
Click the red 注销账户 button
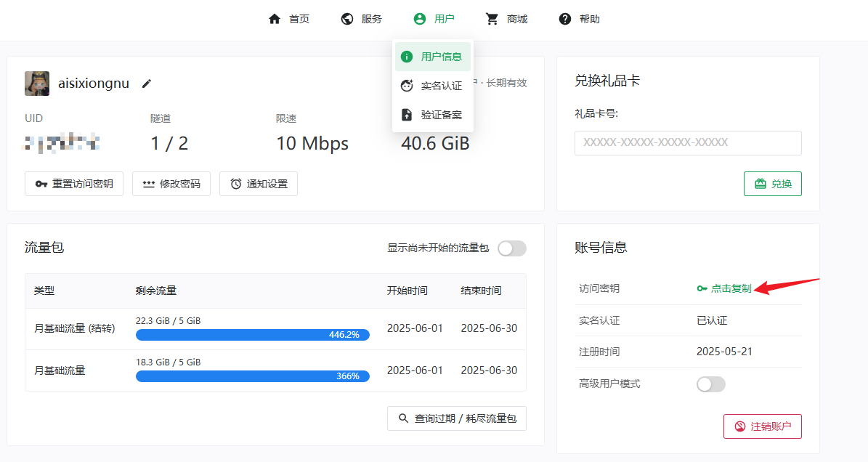pyautogui.click(x=762, y=426)
